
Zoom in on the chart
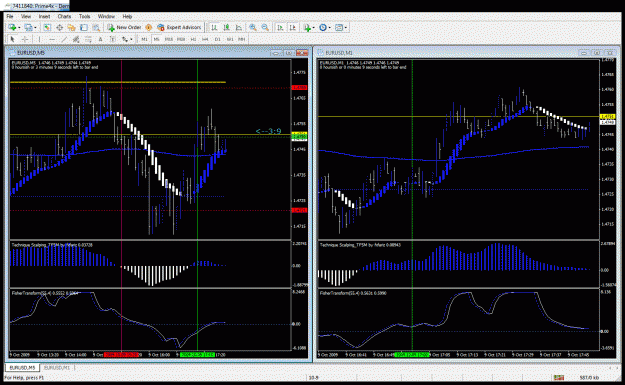tap(253, 28)
